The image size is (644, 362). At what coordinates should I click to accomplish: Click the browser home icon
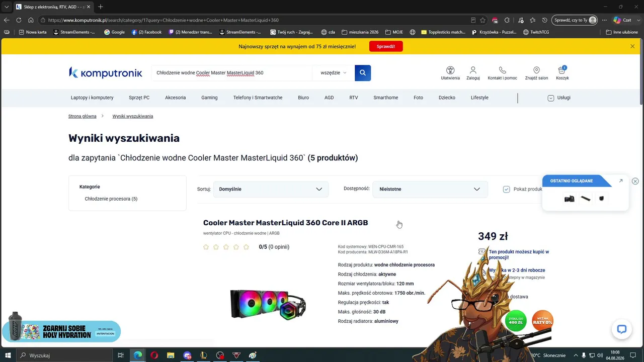[31, 20]
